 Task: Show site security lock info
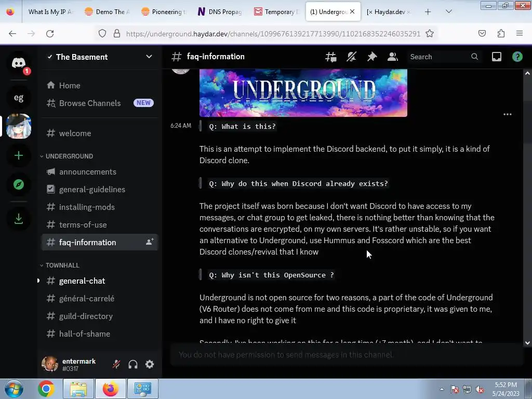coord(117,34)
